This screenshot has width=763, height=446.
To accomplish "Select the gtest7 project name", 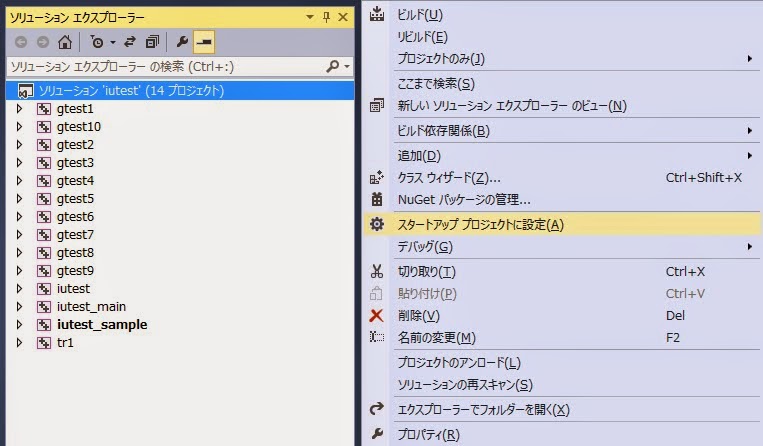I will click(75, 235).
